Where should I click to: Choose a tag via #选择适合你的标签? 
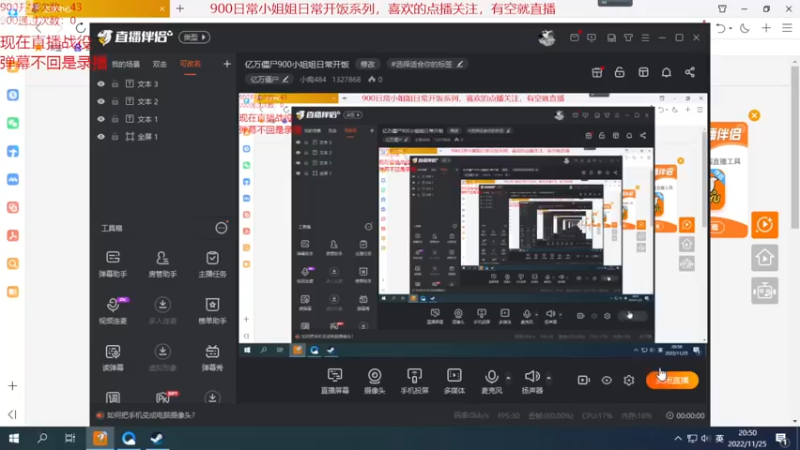click(x=427, y=64)
